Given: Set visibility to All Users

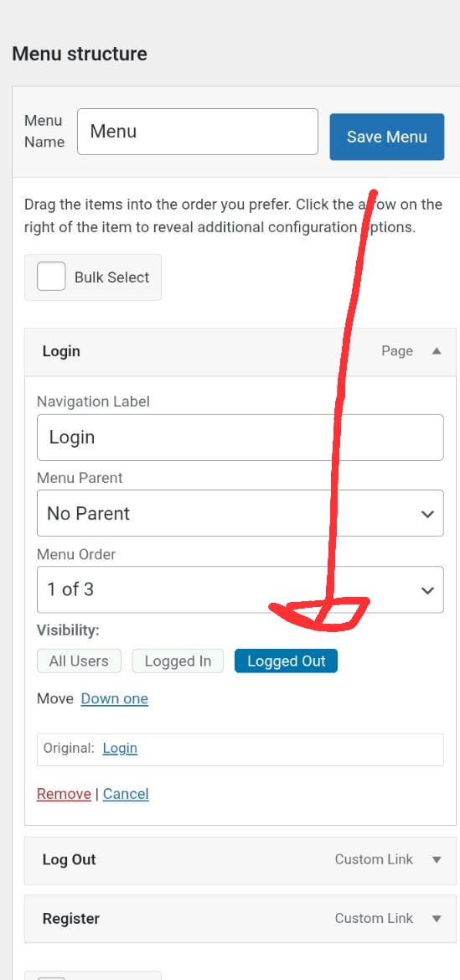Looking at the screenshot, I should tap(79, 661).
